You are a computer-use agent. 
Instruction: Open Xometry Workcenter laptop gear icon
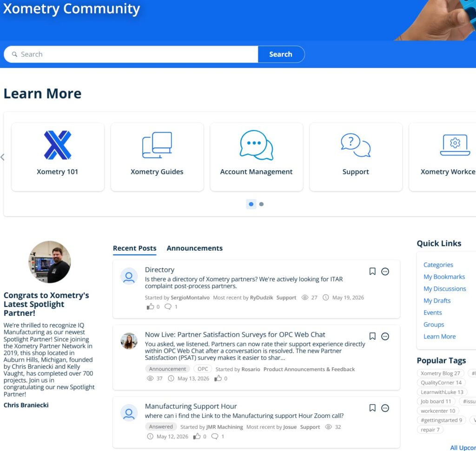(x=455, y=145)
